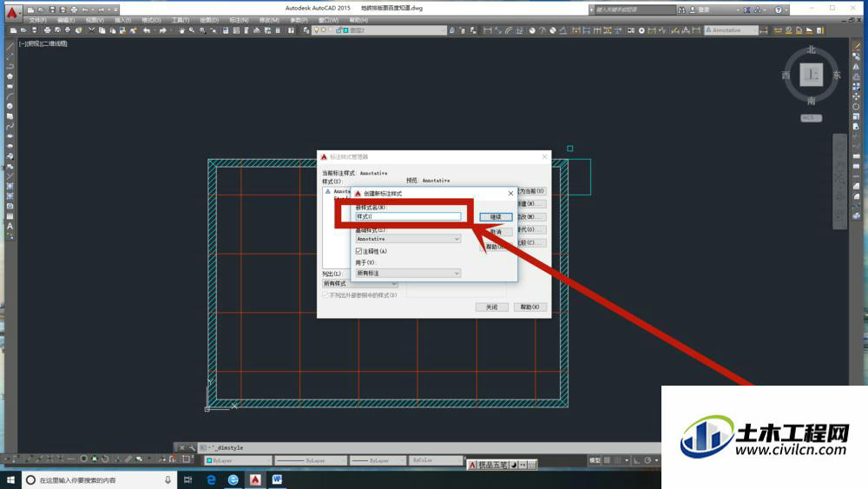Open the 帮助(H) menu
The image size is (868, 489).
coord(358,20)
